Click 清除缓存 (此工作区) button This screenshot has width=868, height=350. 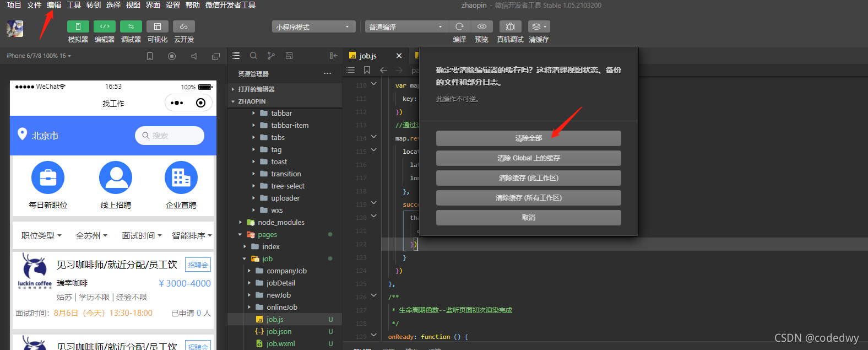click(529, 178)
